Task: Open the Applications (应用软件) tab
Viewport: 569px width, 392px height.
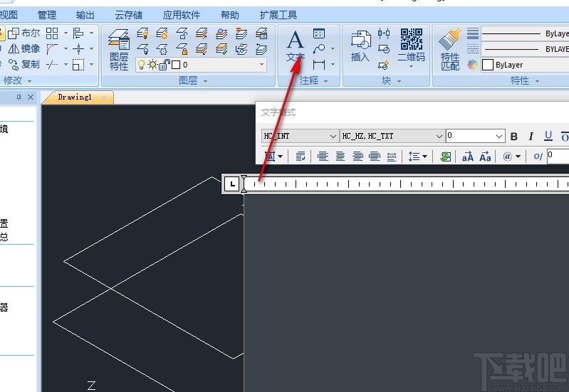Action: point(182,15)
